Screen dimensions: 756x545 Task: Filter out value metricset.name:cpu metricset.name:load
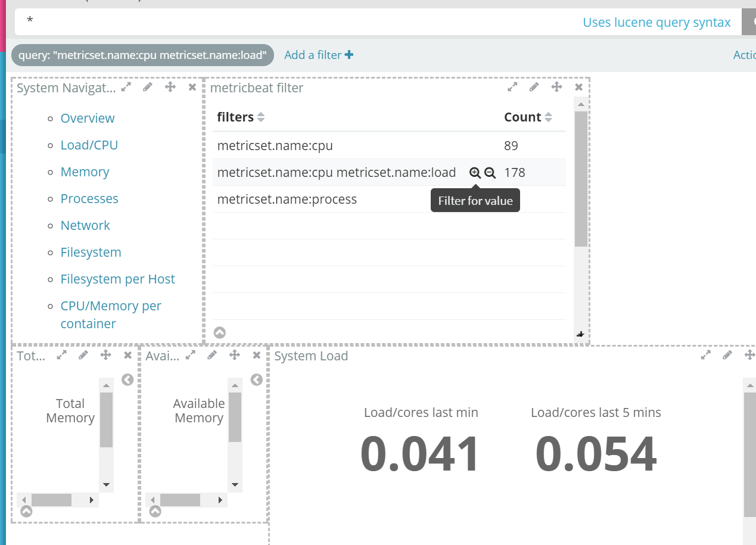(490, 173)
